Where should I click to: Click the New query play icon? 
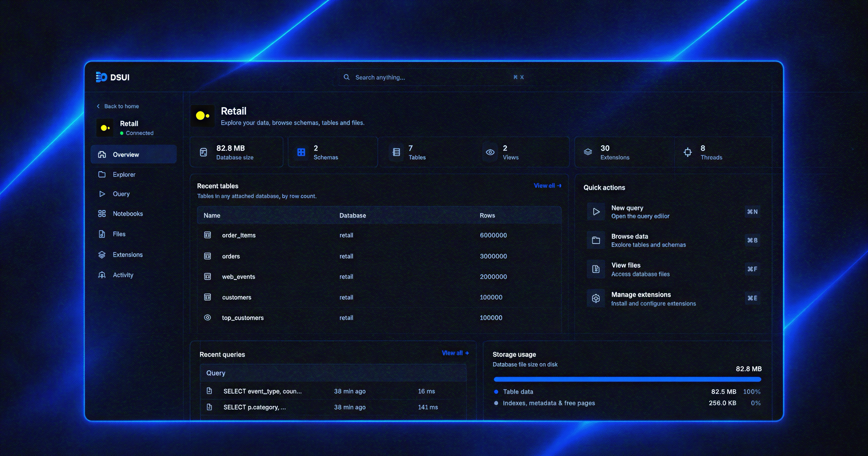[x=596, y=212]
